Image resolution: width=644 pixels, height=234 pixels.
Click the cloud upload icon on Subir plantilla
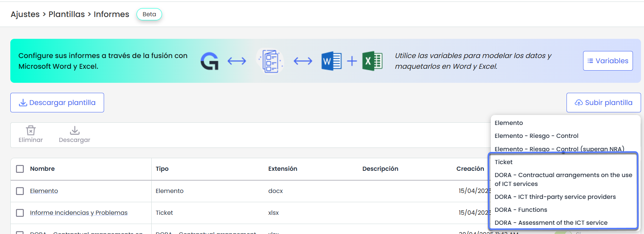point(579,103)
